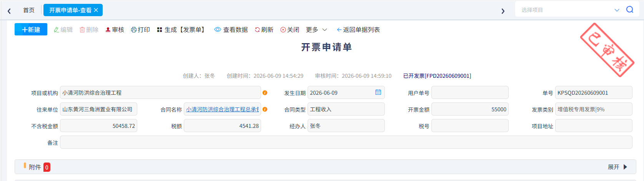This screenshot has height=181, width=644.
Task: Click the 不含税金额 field 50458.72
Action: click(98, 126)
